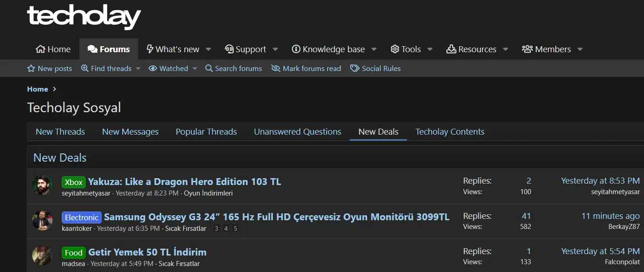Open Oyun İndirimleri forum link
The height and width of the screenshot is (272, 644).
(x=208, y=193)
